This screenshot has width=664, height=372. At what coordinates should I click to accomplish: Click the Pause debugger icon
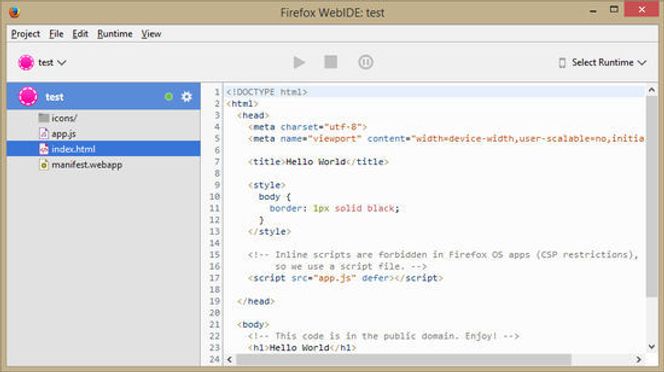tap(365, 62)
